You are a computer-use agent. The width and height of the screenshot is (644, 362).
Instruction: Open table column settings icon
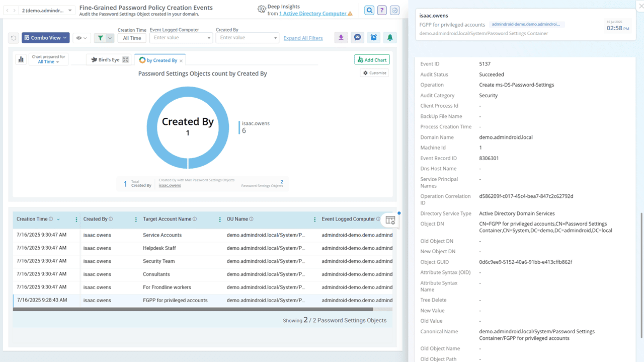(390, 220)
